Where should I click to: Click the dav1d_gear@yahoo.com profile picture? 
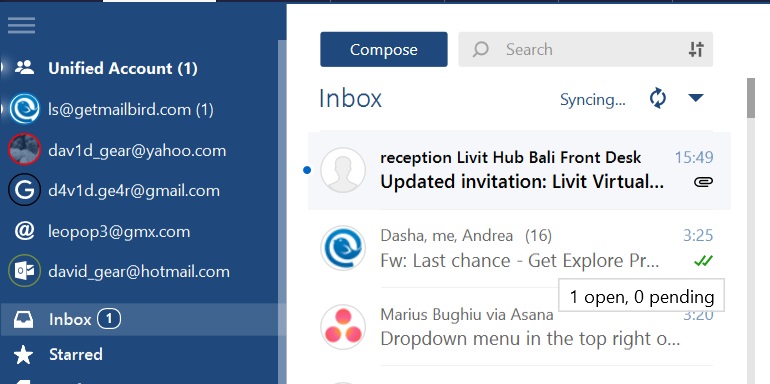pos(25,149)
